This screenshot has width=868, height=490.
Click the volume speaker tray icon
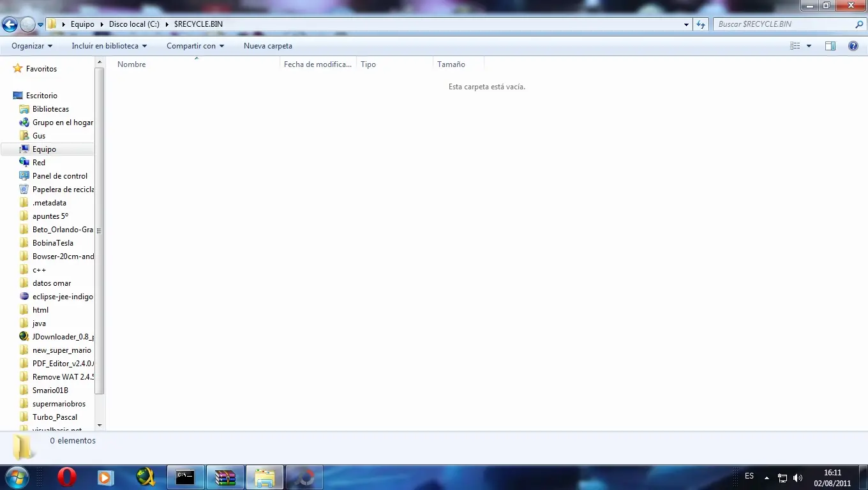[x=797, y=477]
